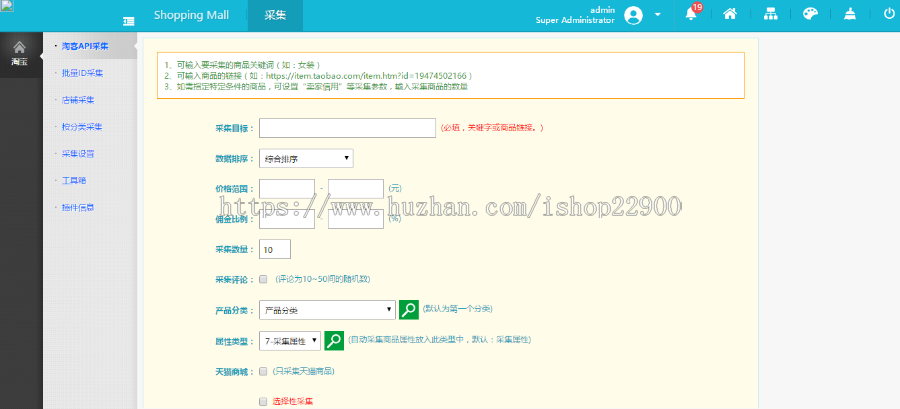
Task: Click the maximum 佣金比例 input
Action: 356,219
